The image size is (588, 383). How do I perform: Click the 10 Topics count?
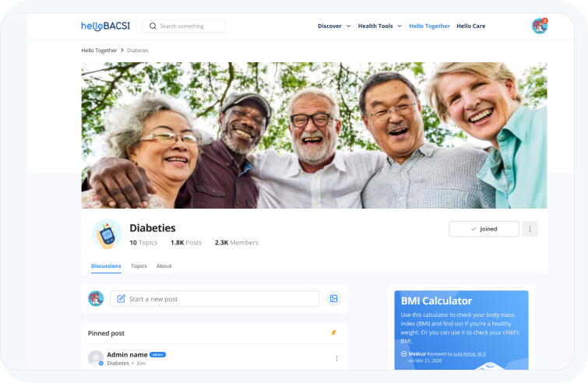(x=143, y=242)
